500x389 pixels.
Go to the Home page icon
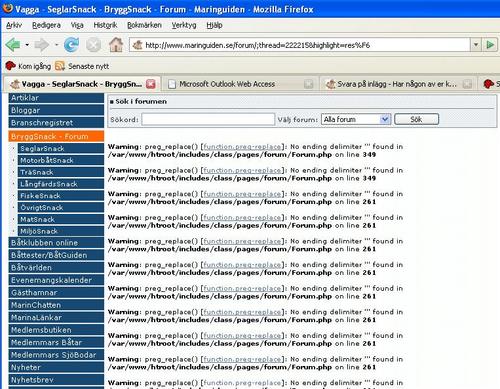tap(116, 45)
